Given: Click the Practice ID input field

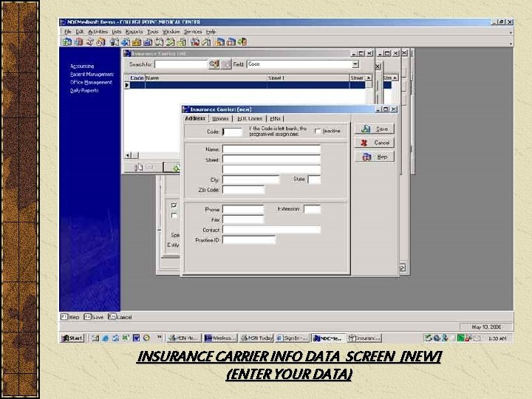Looking at the screenshot, I should (249, 240).
